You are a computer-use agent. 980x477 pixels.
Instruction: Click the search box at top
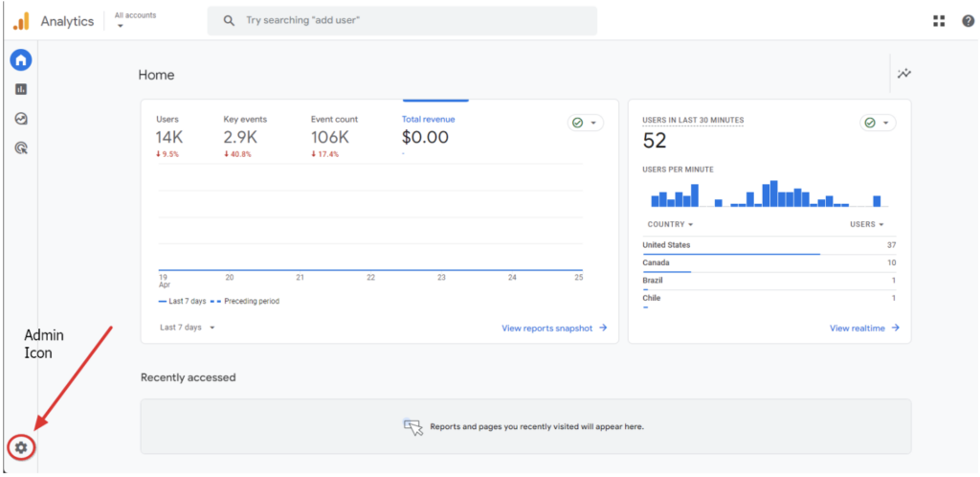pos(402,20)
